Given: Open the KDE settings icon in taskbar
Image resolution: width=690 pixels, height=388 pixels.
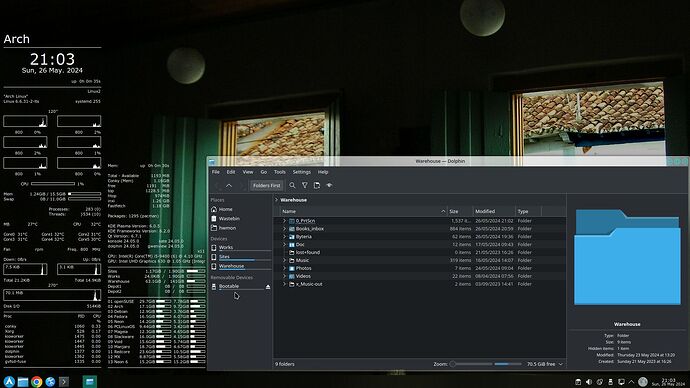Looking at the screenshot, I should tap(50, 381).
